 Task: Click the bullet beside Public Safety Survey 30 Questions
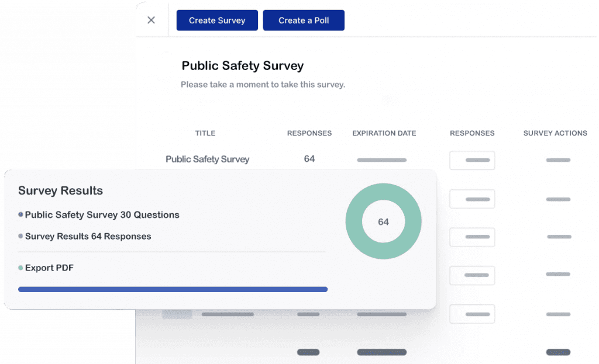pyautogui.click(x=21, y=214)
